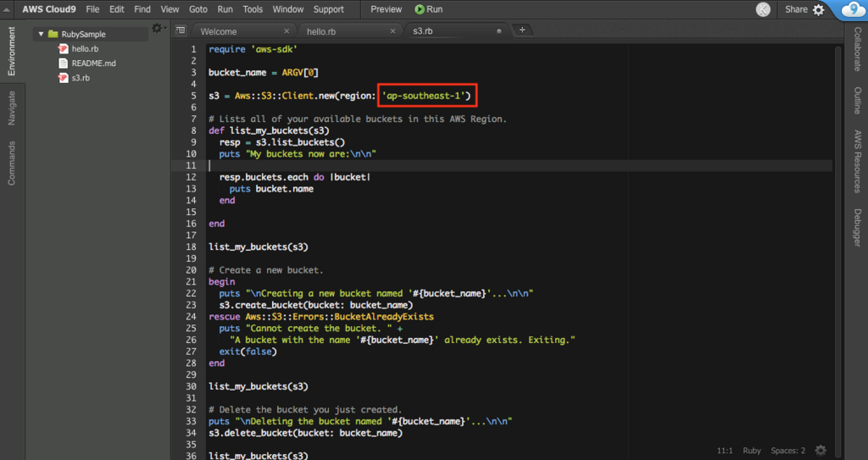Collapse the menu bar with up arrow
This screenshot has width=868, height=460.
click(x=7, y=9)
